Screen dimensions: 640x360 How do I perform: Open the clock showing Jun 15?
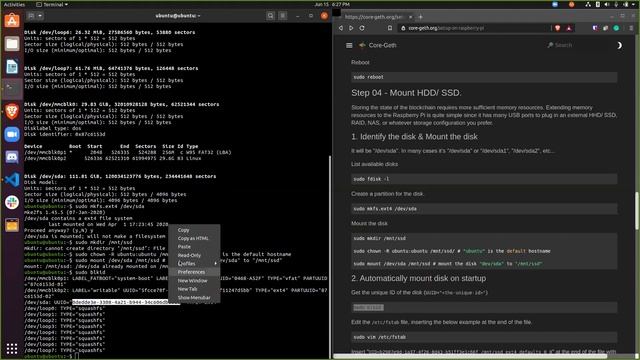click(x=332, y=4)
